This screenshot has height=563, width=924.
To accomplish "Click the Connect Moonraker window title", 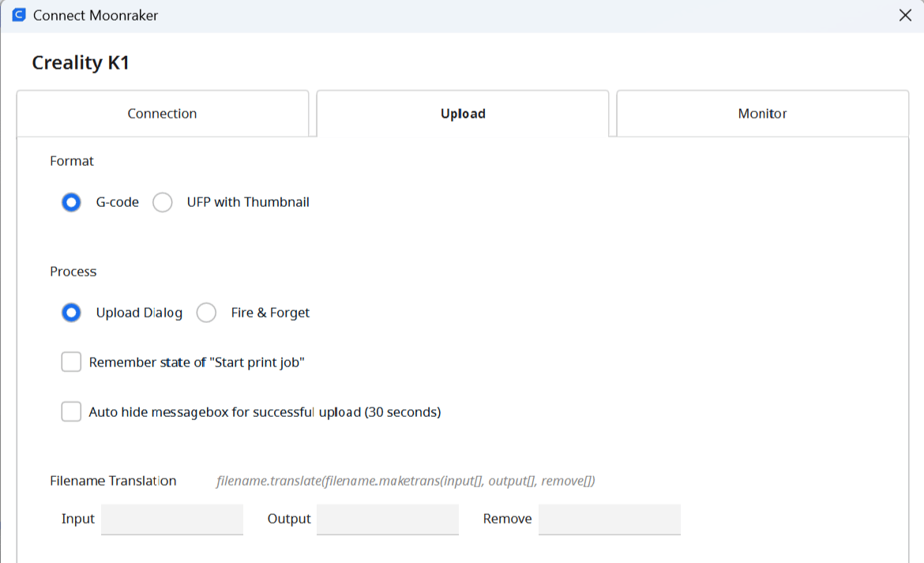I will [96, 15].
